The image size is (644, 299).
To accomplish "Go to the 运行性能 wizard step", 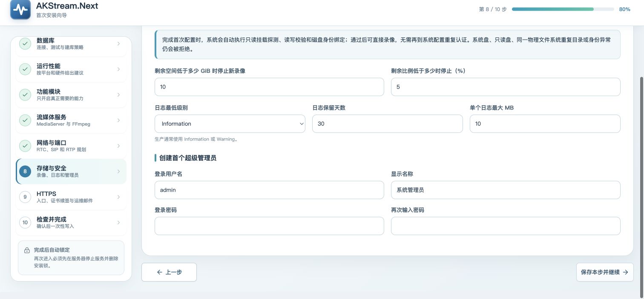I will (x=71, y=69).
